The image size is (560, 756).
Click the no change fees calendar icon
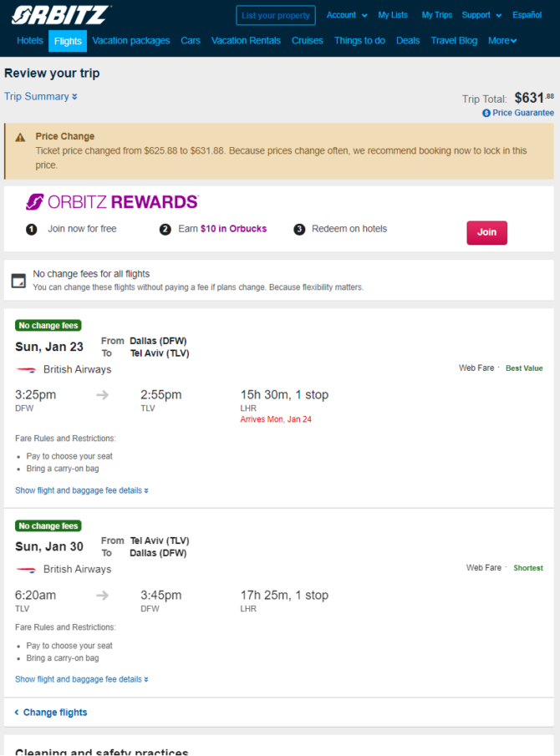(x=18, y=281)
